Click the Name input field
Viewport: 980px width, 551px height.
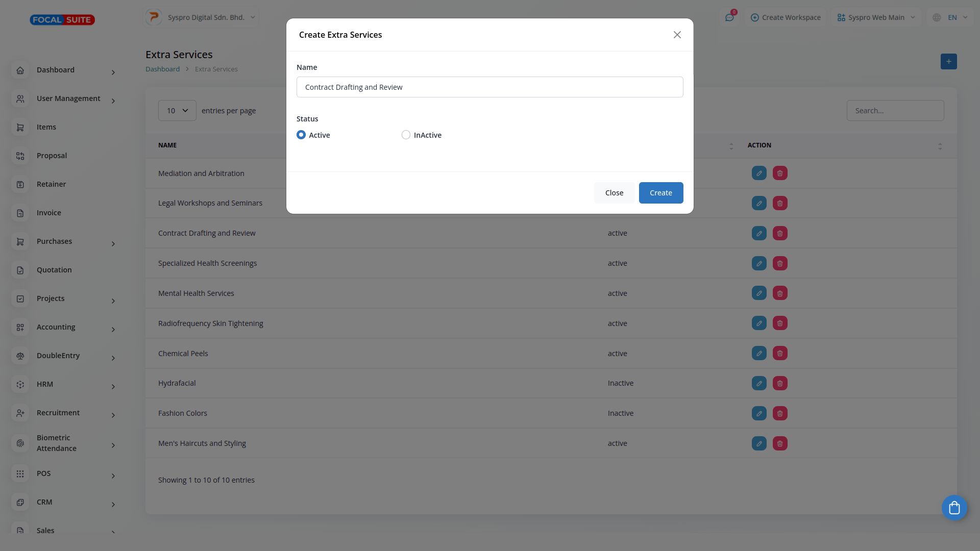click(489, 87)
